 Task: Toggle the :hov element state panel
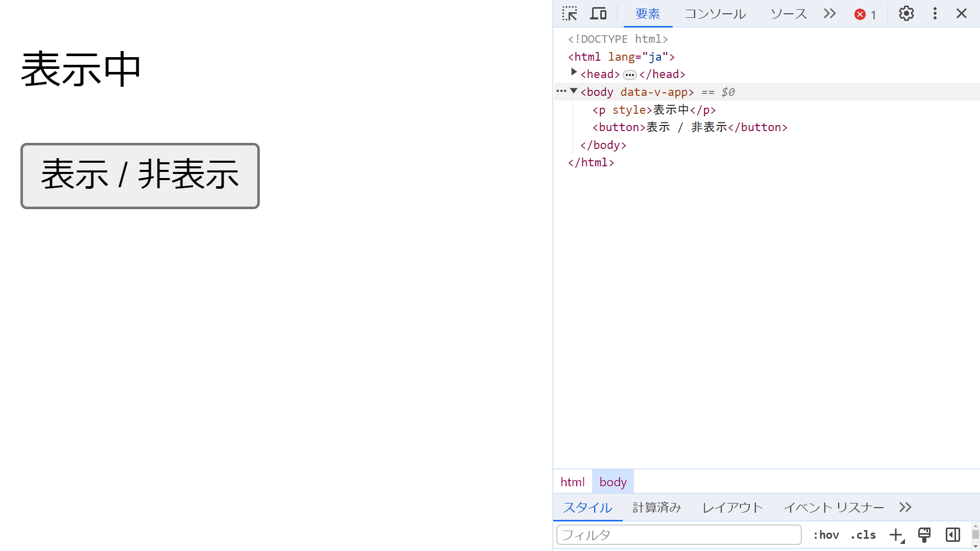(x=826, y=535)
